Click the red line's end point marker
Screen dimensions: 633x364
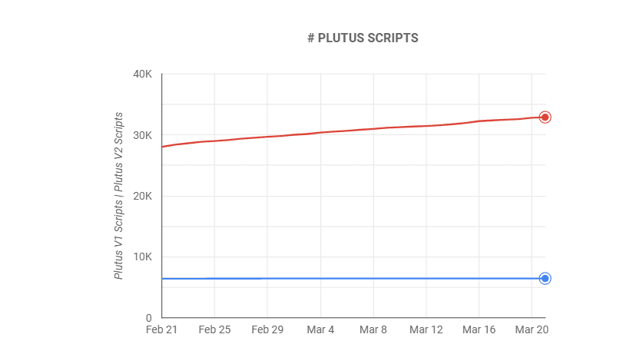click(545, 117)
